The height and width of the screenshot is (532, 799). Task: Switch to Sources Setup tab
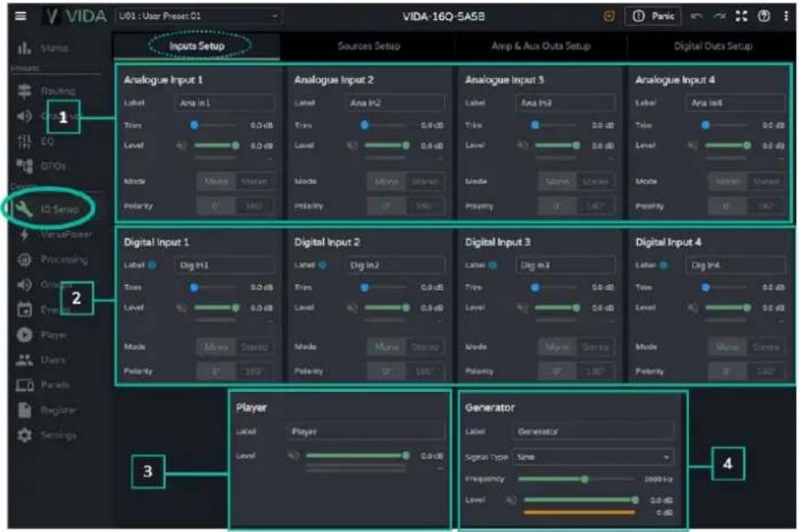[x=369, y=46]
